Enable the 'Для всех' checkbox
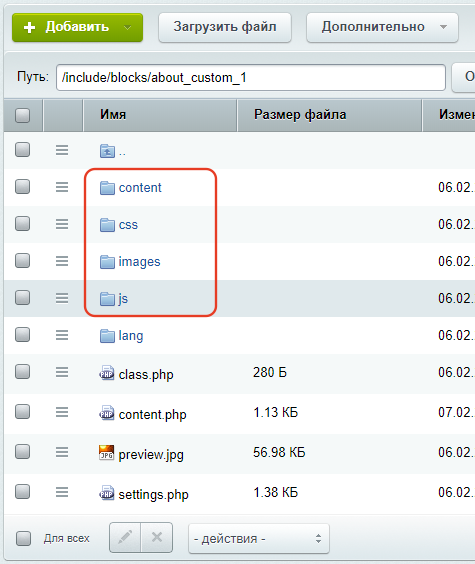Screen dimensions: 475x564 pos(23,538)
